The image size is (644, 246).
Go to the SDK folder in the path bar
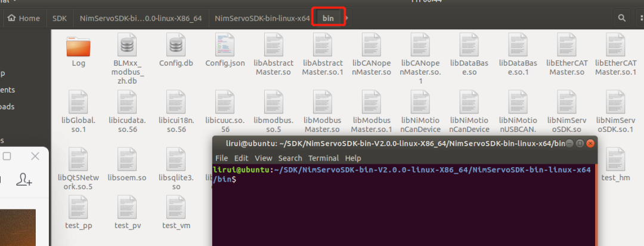click(60, 18)
